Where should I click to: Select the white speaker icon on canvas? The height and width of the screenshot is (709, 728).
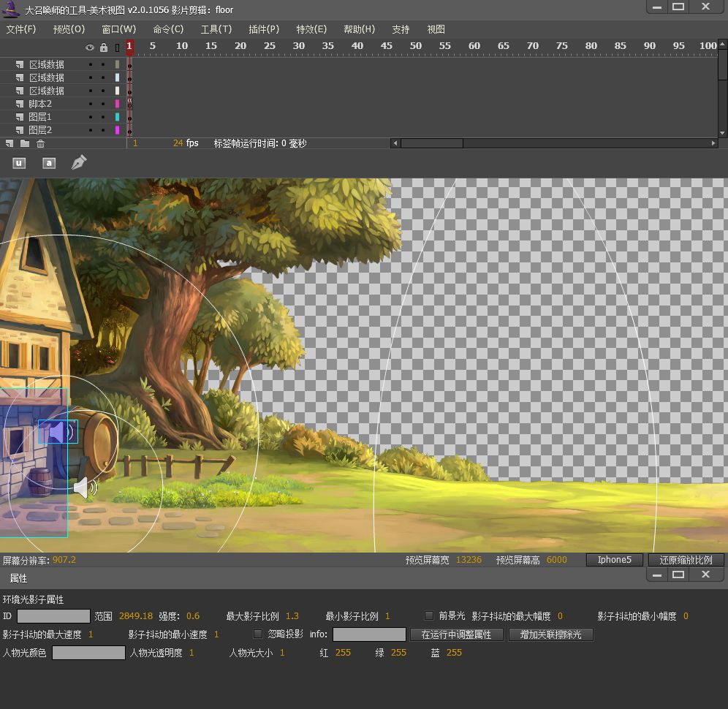[x=86, y=487]
